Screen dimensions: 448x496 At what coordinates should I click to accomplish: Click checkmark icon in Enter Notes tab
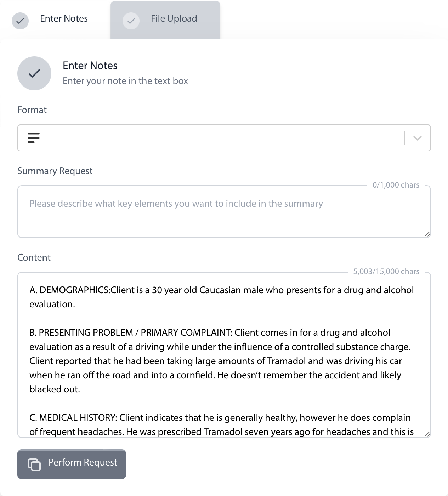[20, 21]
